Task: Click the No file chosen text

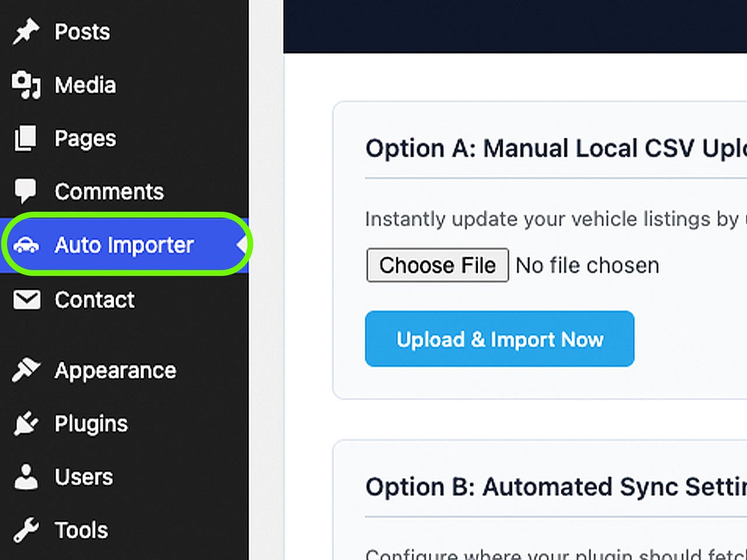Action: click(x=587, y=265)
